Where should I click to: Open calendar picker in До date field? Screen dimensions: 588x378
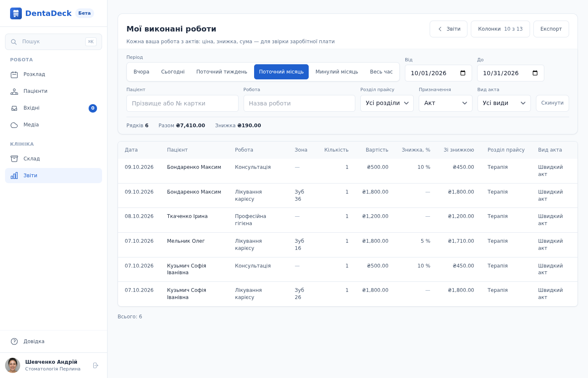pyautogui.click(x=535, y=73)
